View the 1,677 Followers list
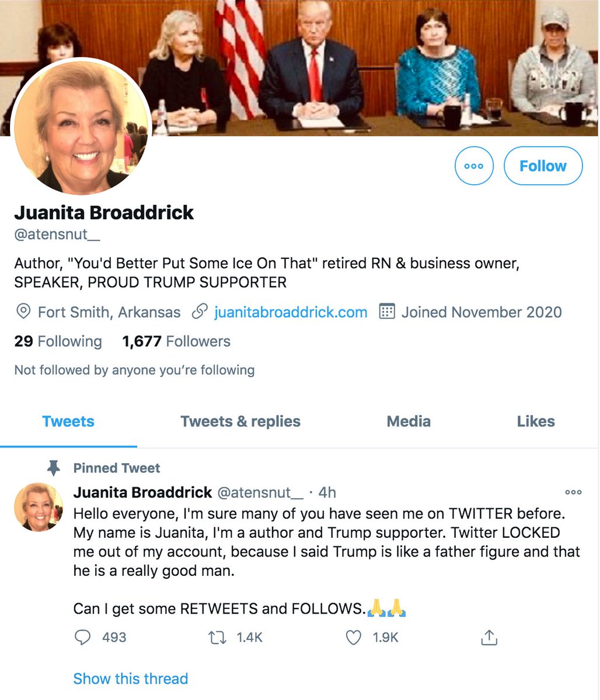This screenshot has width=600, height=700. pos(176,341)
